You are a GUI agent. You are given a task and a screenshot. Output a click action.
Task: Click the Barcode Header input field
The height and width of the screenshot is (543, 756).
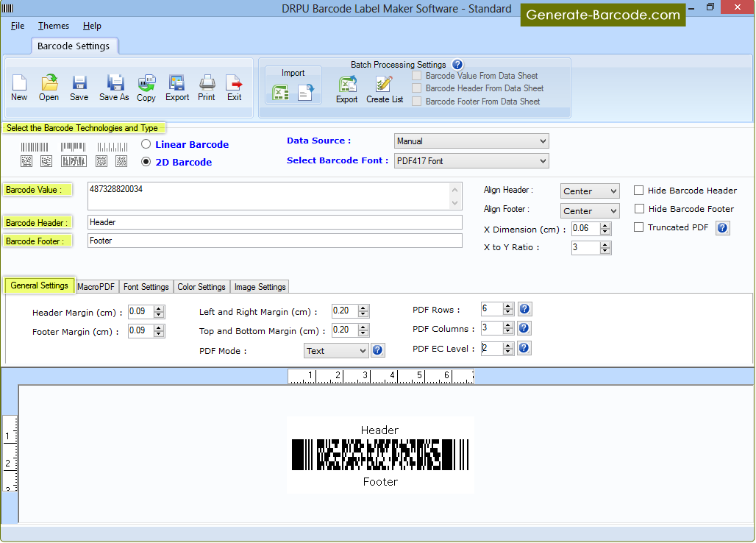275,222
